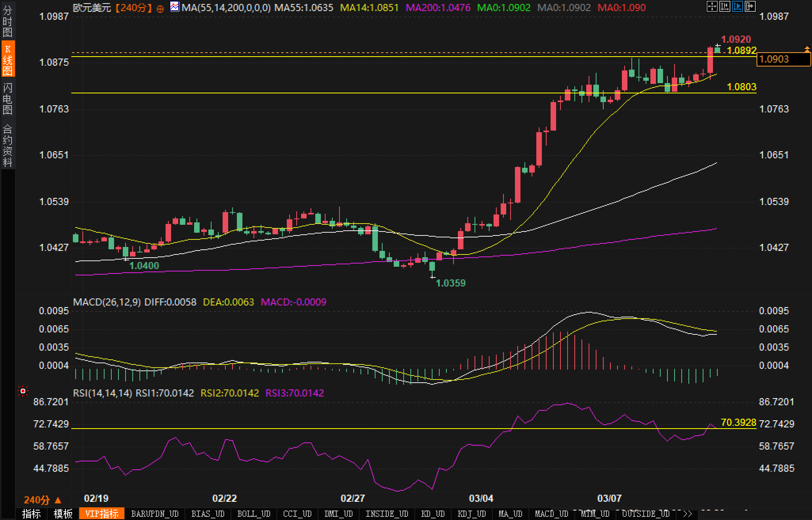Switch to the 分时图 view tab
Screen dimensions: 812x520
[8, 21]
